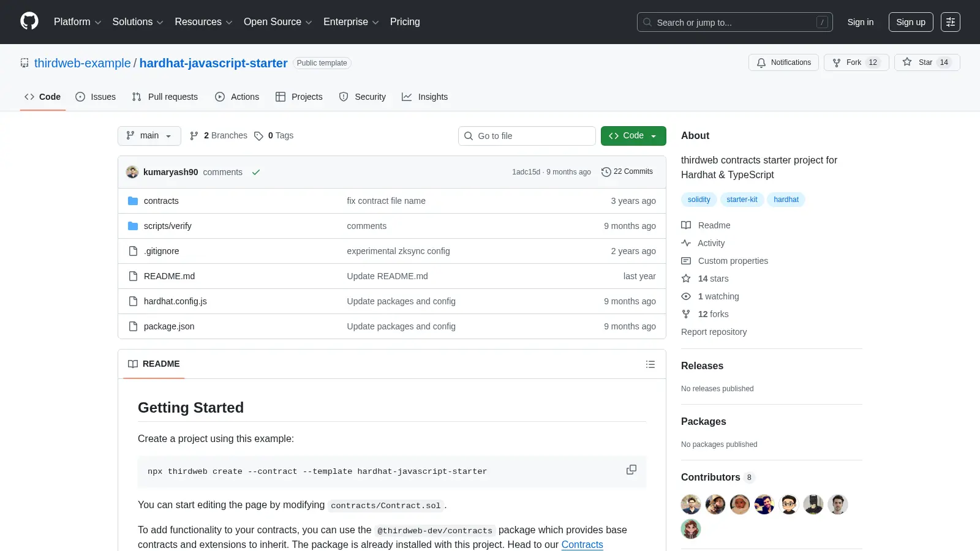Focus the Go to file search field

527,136
